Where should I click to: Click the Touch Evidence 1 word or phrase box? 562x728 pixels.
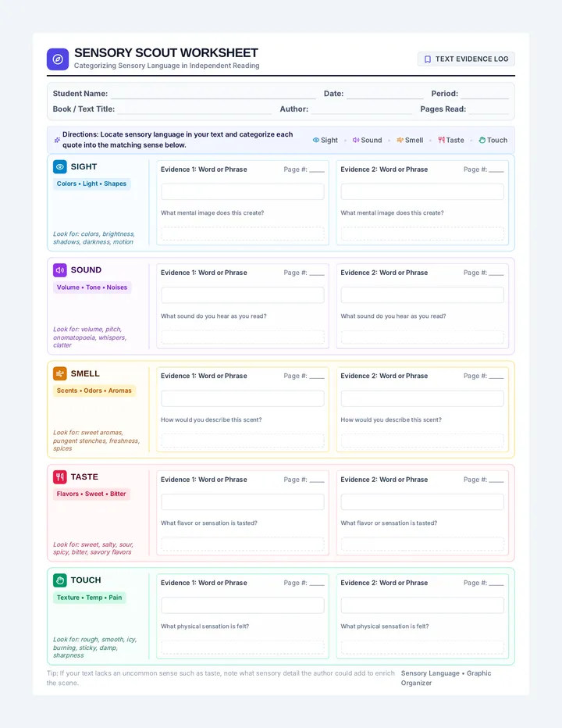tap(242, 605)
